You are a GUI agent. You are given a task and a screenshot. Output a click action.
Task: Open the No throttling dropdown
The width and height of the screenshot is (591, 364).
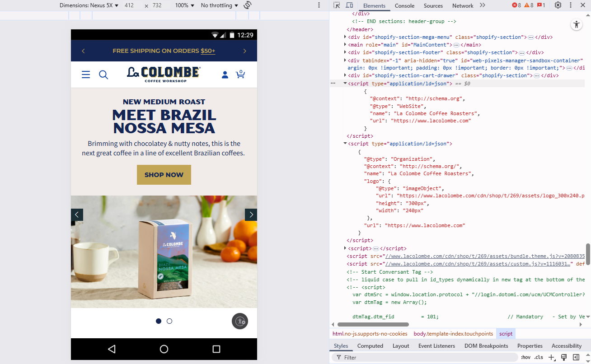pos(220,5)
